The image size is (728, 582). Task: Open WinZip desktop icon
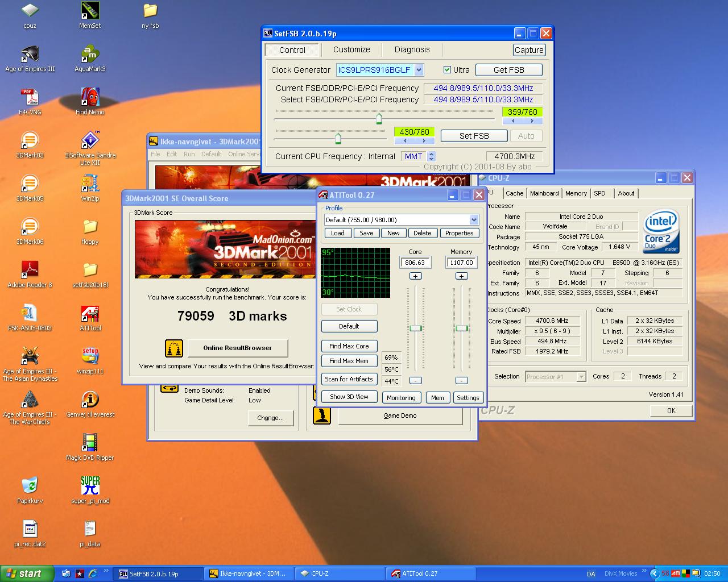[90, 188]
